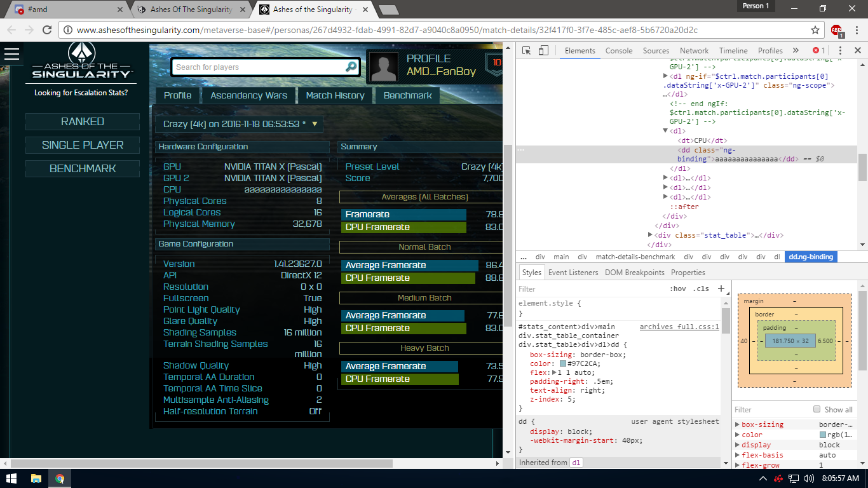868x488 pixels.
Task: Click the computed styles Filter field
Action: point(772,409)
